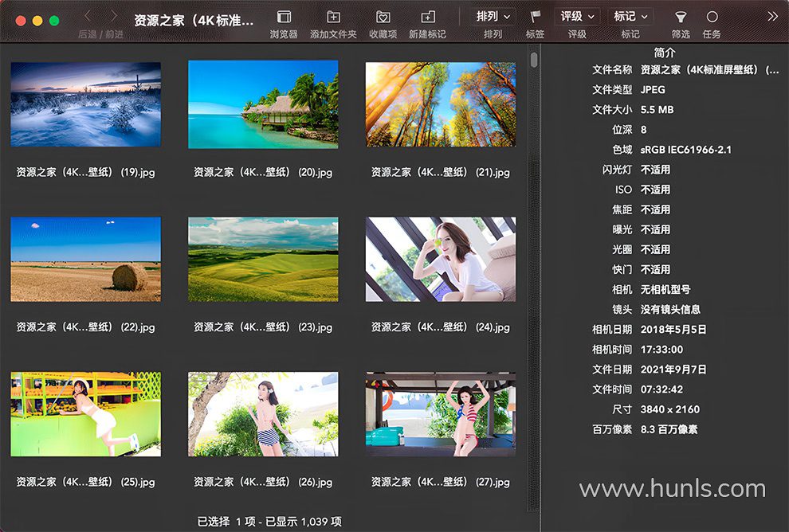Open the Rating (评级) dropdown
This screenshot has height=532, width=789.
pos(577,16)
